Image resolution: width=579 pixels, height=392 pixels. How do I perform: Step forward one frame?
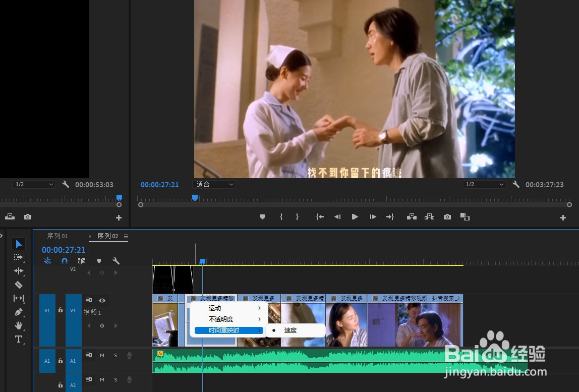373,217
